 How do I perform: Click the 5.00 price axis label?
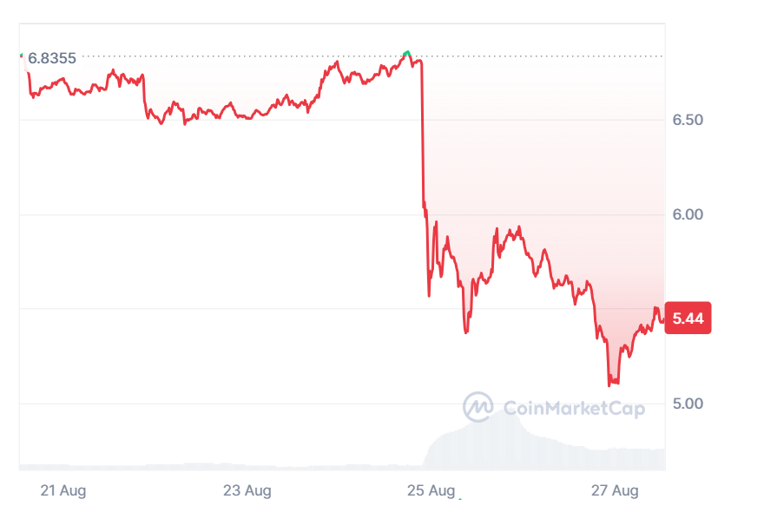pyautogui.click(x=688, y=404)
